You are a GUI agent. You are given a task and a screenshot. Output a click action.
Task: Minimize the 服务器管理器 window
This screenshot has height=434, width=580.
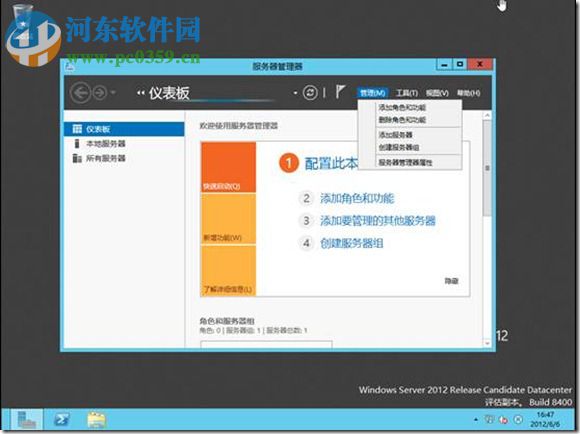444,65
